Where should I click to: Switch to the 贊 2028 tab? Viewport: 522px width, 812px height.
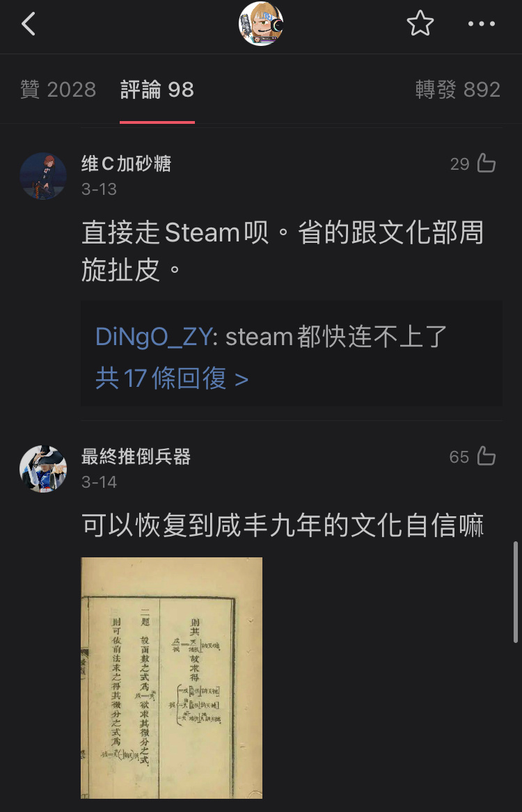pyautogui.click(x=58, y=90)
